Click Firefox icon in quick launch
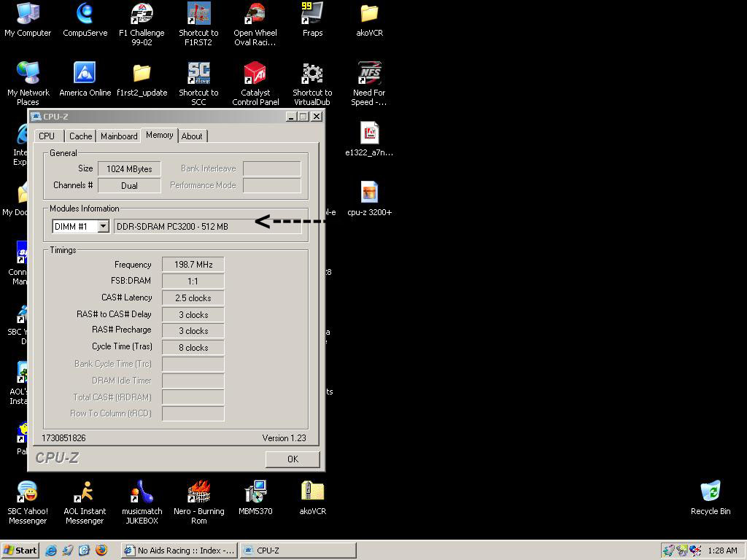The width and height of the screenshot is (747, 560). pyautogui.click(x=101, y=551)
